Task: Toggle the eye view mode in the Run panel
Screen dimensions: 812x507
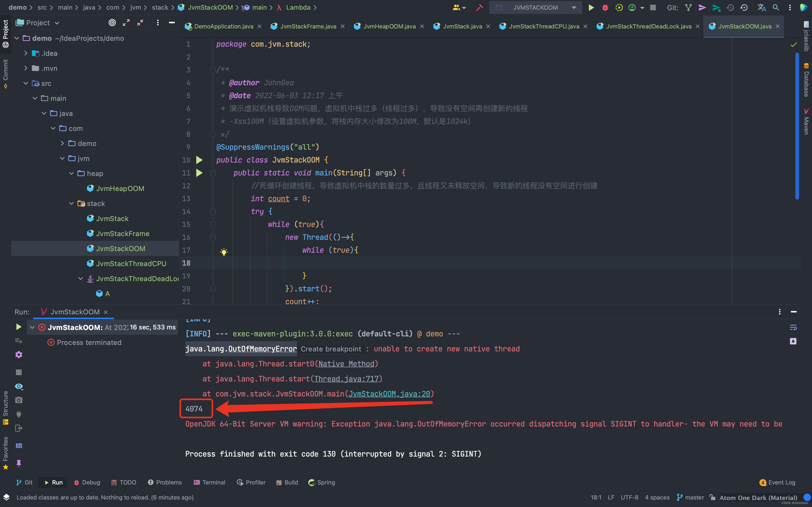Action: [19, 386]
